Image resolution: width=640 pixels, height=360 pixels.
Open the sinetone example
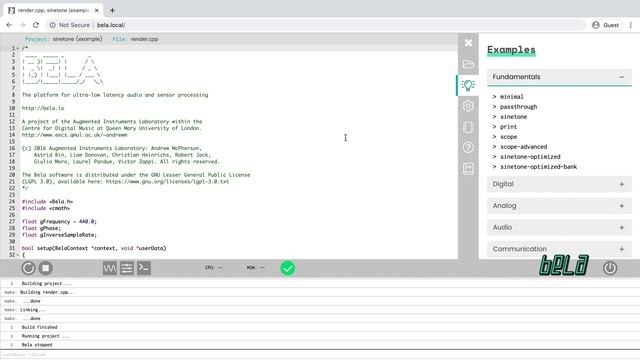click(x=513, y=117)
